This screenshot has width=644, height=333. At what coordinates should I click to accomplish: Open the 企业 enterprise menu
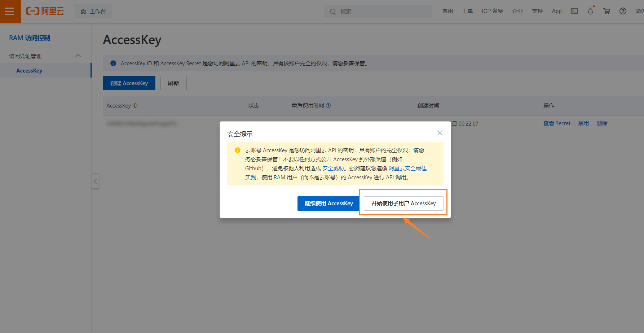[x=518, y=11]
